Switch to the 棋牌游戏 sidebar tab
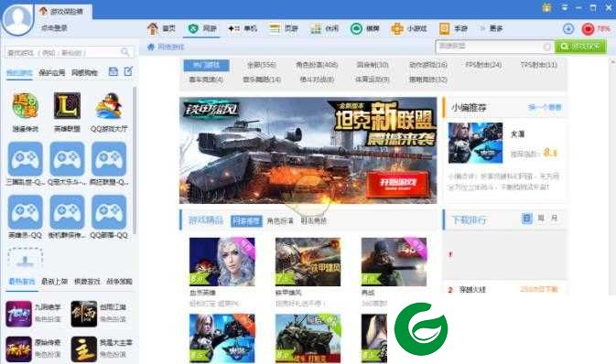The height and width of the screenshot is (364, 616). click(x=87, y=282)
